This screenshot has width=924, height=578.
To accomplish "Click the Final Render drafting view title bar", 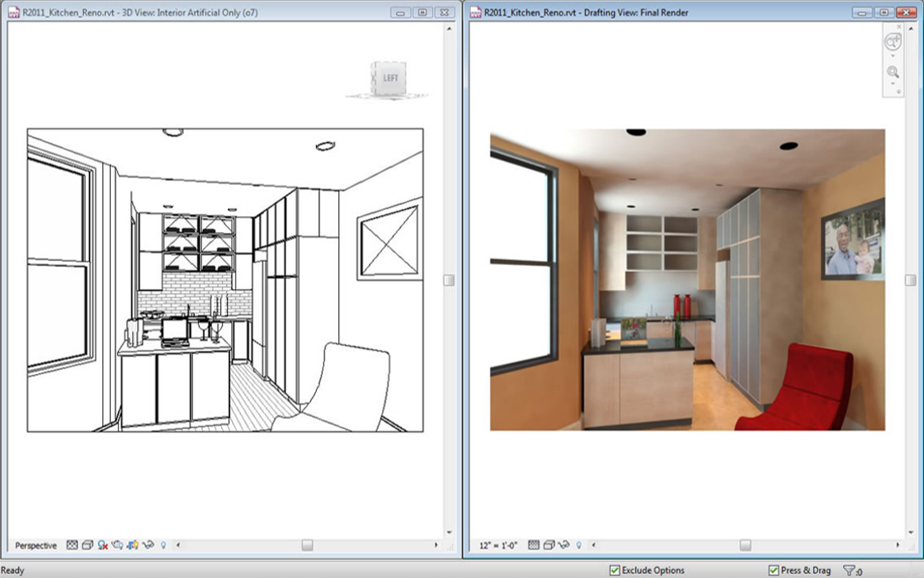I will [660, 12].
